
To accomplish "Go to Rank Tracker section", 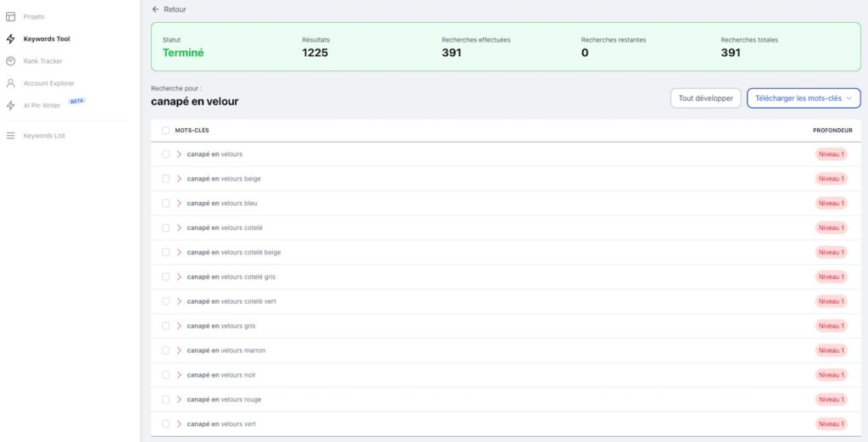I will pos(42,61).
